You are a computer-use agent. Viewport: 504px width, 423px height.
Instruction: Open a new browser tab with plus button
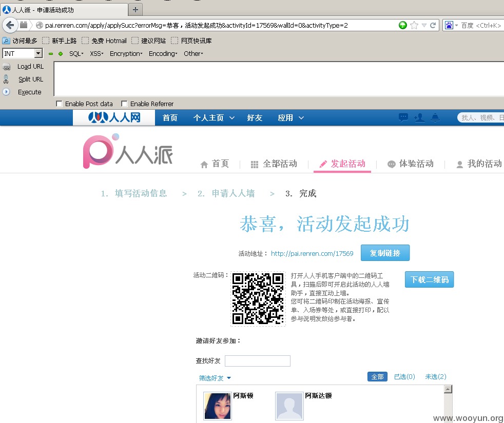point(135,10)
